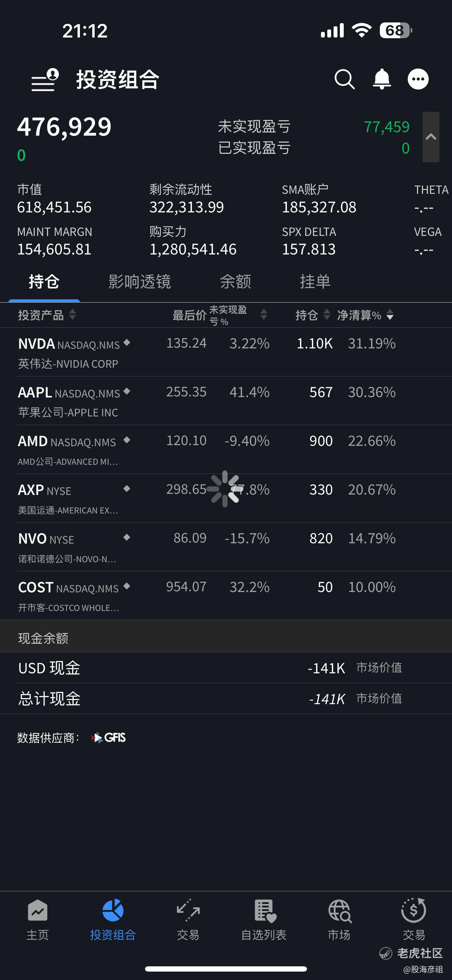Open the three-dot more options icon

click(418, 79)
